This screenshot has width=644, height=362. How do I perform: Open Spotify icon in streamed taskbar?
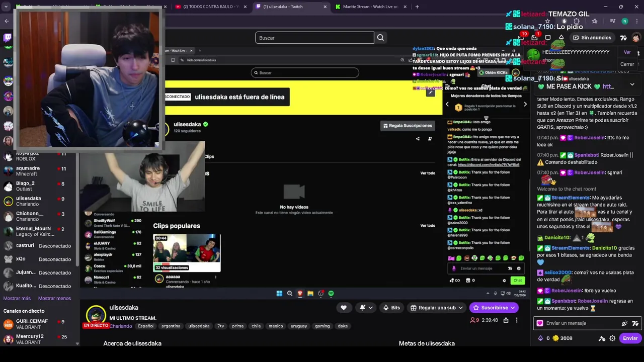point(331,294)
